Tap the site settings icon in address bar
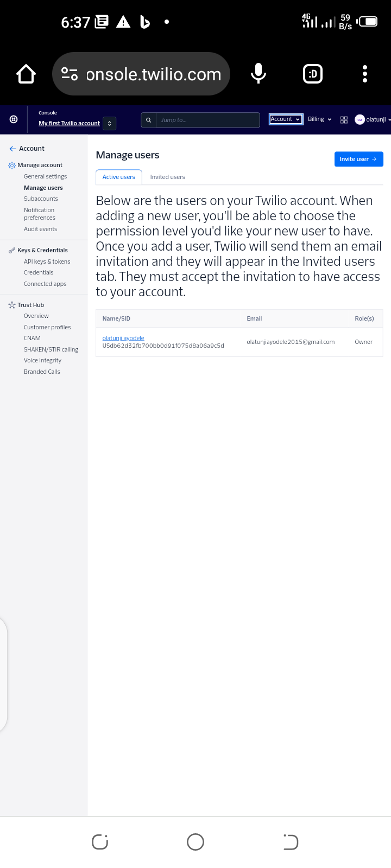 (70, 74)
